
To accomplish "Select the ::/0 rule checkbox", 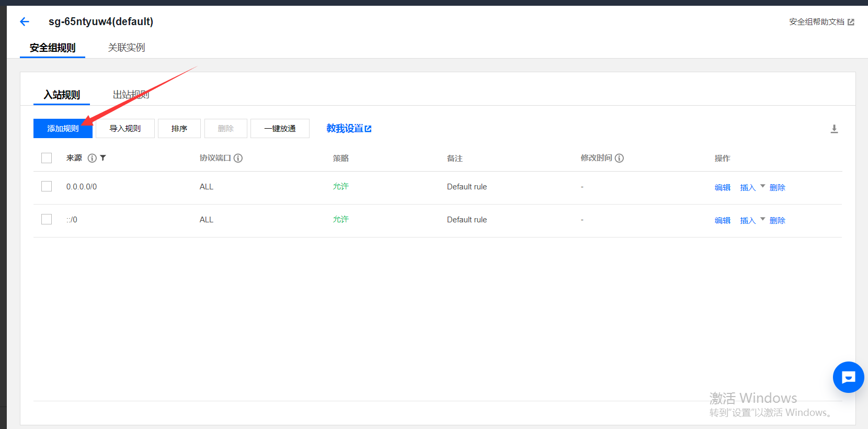I will [x=47, y=219].
